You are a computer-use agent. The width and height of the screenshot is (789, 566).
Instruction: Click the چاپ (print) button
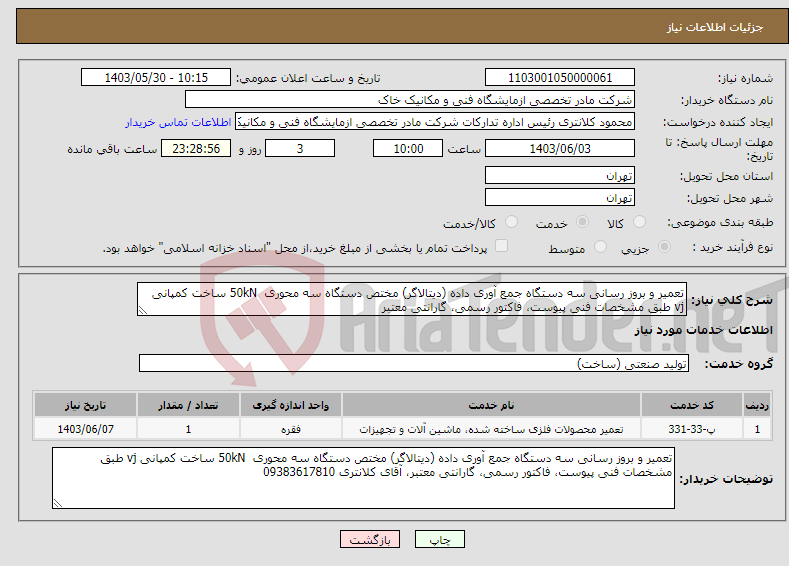pos(439,539)
